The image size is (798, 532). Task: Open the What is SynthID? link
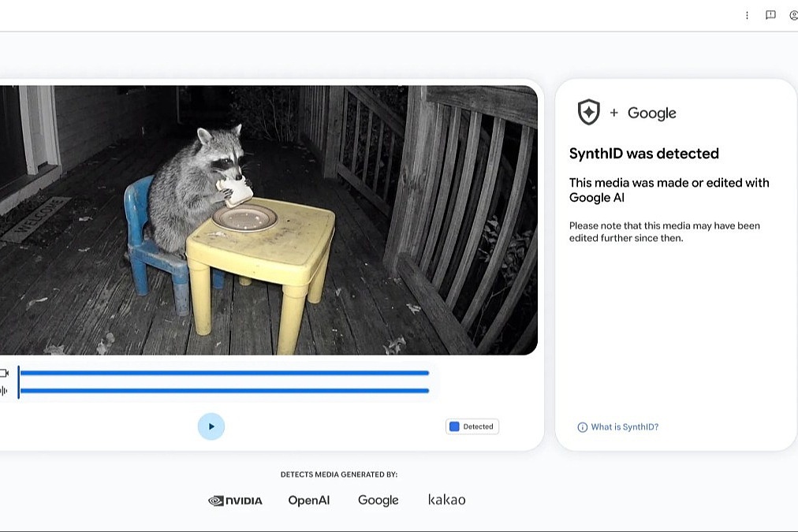pos(625,427)
